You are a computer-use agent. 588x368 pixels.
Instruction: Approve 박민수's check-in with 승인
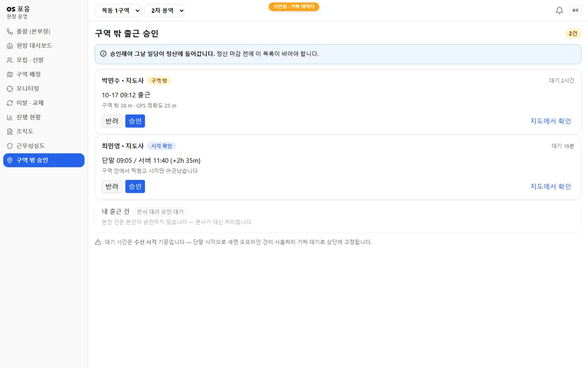pos(135,121)
